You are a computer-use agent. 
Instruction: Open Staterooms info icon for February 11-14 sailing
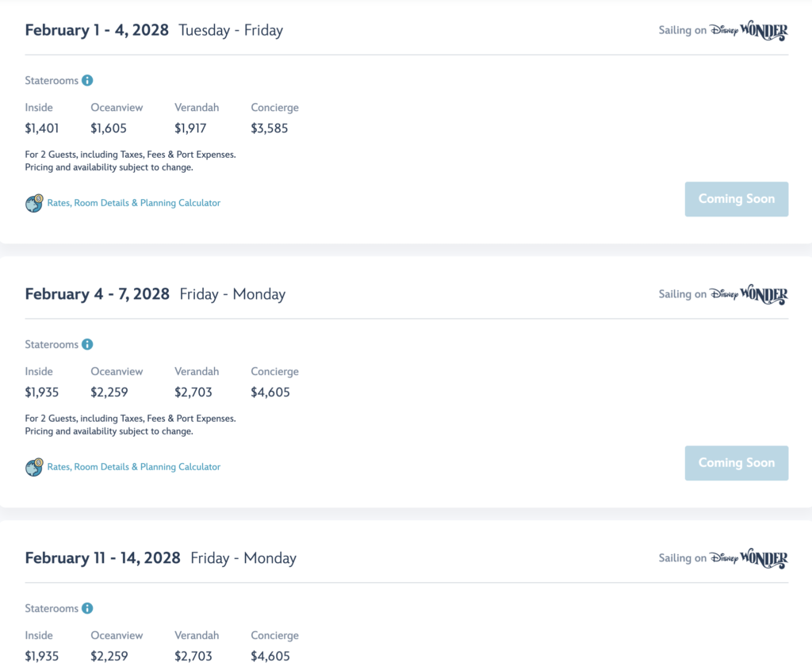(87, 608)
